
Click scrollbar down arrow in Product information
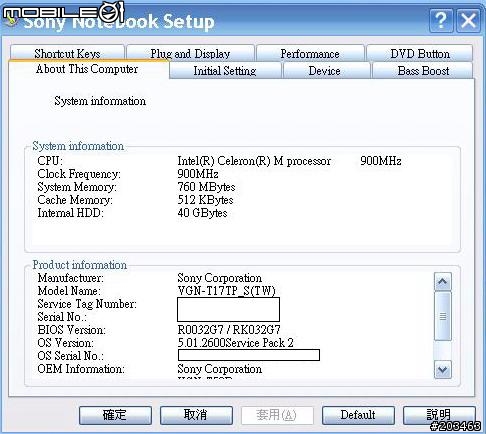(x=443, y=369)
